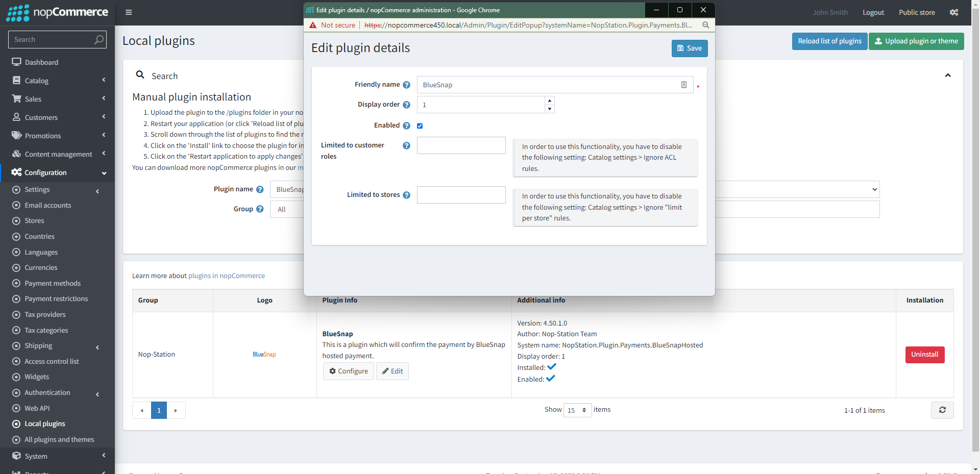
Task: Increase the Display order value
Action: (550, 101)
